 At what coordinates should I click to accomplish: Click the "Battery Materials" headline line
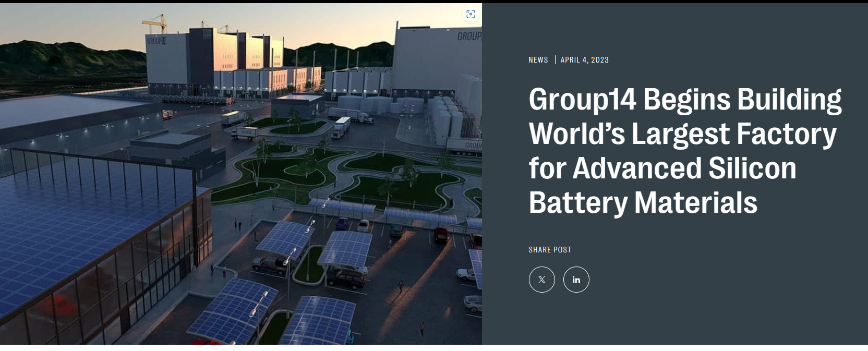tap(643, 203)
